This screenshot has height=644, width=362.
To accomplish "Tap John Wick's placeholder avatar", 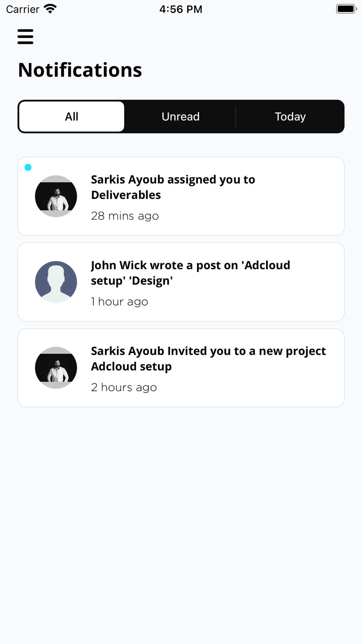I will pyautogui.click(x=56, y=282).
